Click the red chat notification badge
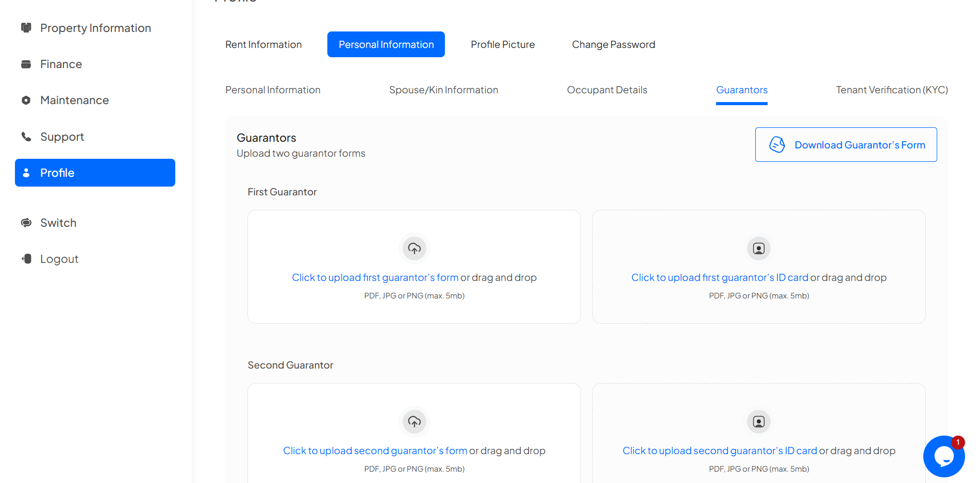Image resolution: width=980 pixels, height=483 pixels. [x=958, y=442]
